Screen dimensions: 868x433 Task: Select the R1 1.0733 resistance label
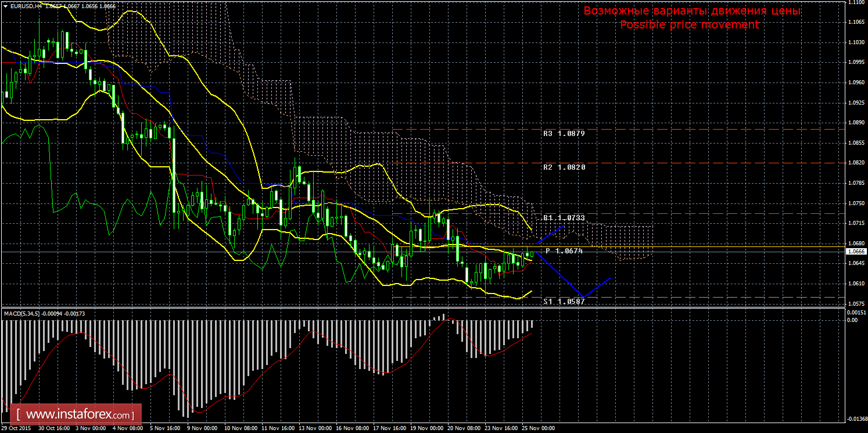coord(564,218)
